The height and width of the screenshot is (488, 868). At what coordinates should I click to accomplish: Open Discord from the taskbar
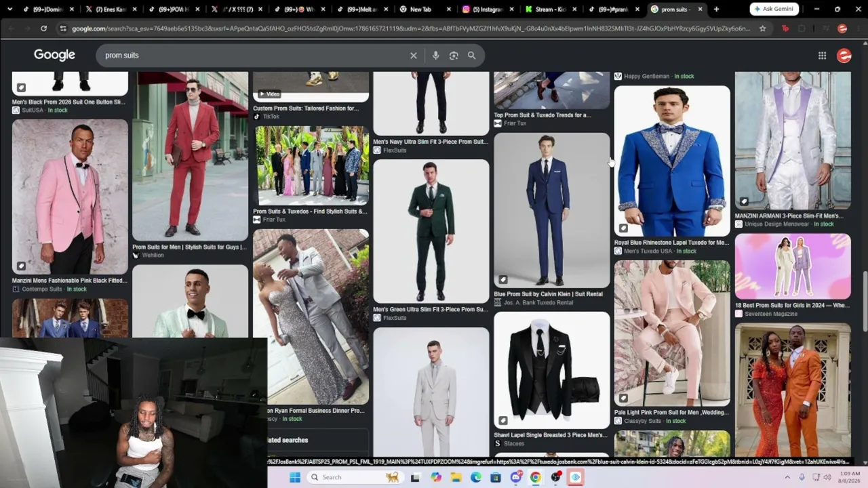(x=516, y=477)
